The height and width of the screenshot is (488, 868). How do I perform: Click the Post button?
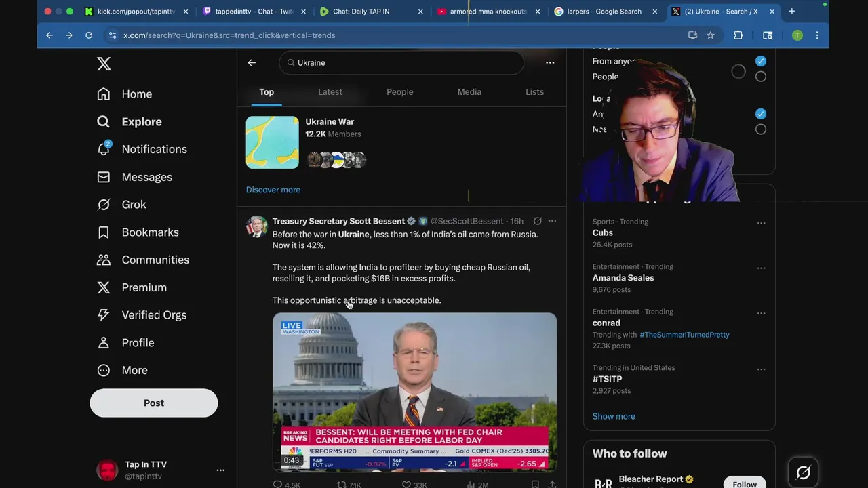point(154,403)
